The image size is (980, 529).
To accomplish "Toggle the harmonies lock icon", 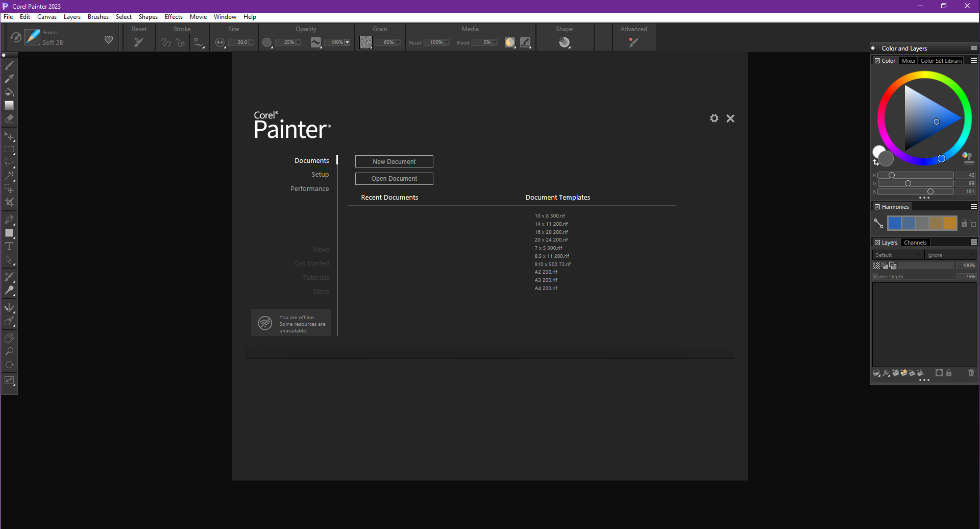I will (x=964, y=223).
